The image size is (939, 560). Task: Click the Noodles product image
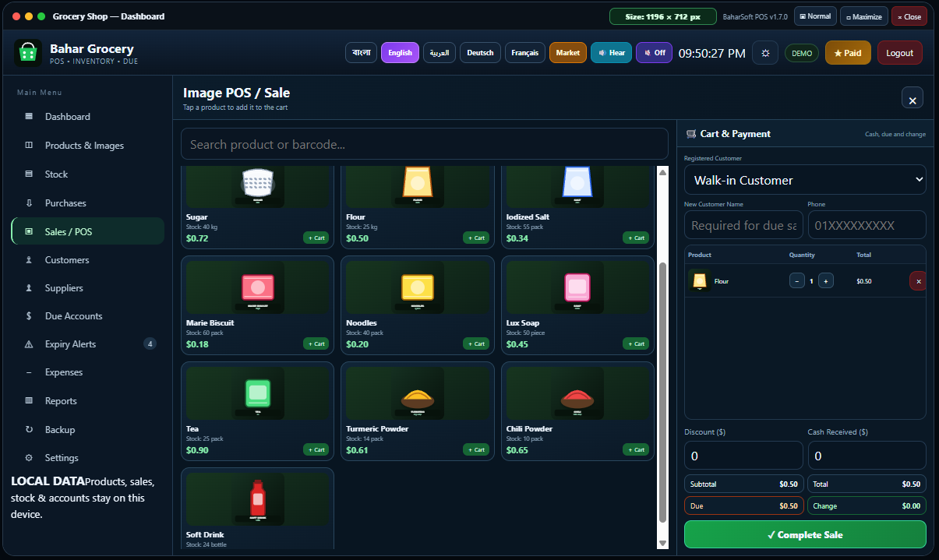coord(418,287)
